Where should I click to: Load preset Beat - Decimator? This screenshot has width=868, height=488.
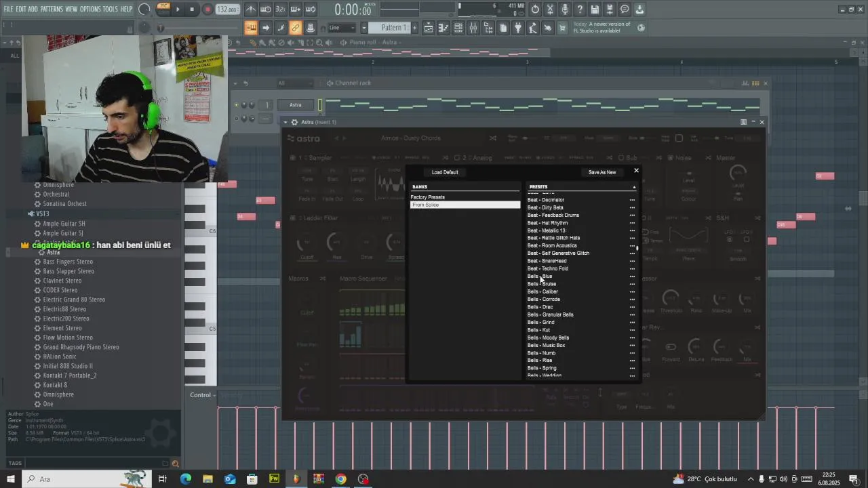point(546,200)
